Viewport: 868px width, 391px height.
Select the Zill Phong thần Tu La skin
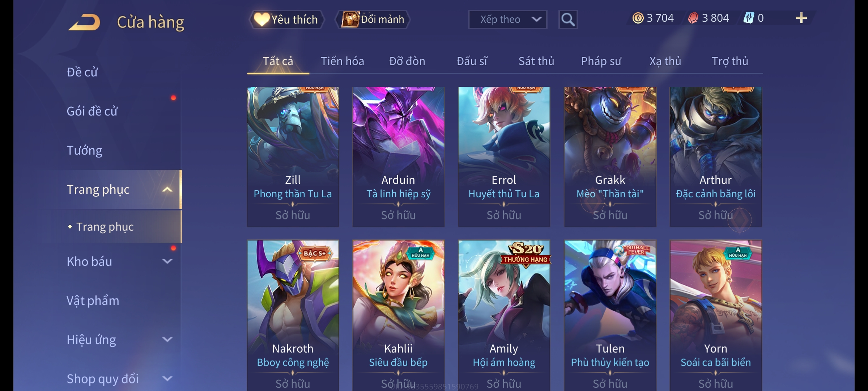(293, 157)
